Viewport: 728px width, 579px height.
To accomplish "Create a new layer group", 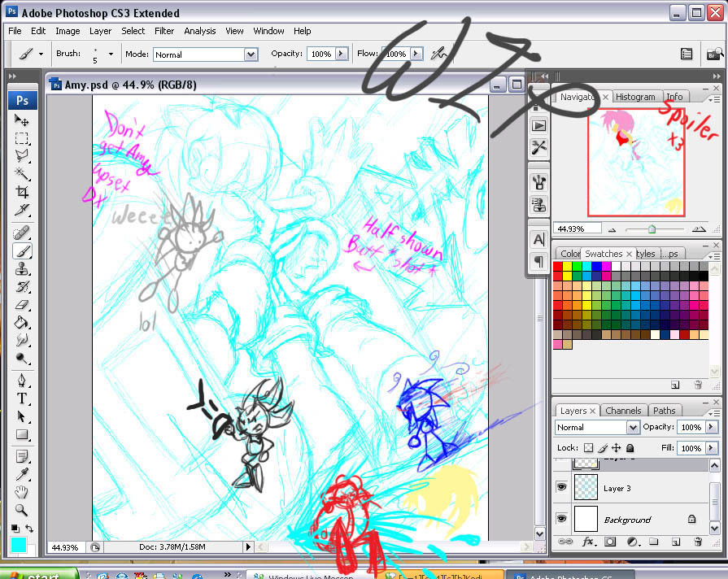I will (x=654, y=542).
